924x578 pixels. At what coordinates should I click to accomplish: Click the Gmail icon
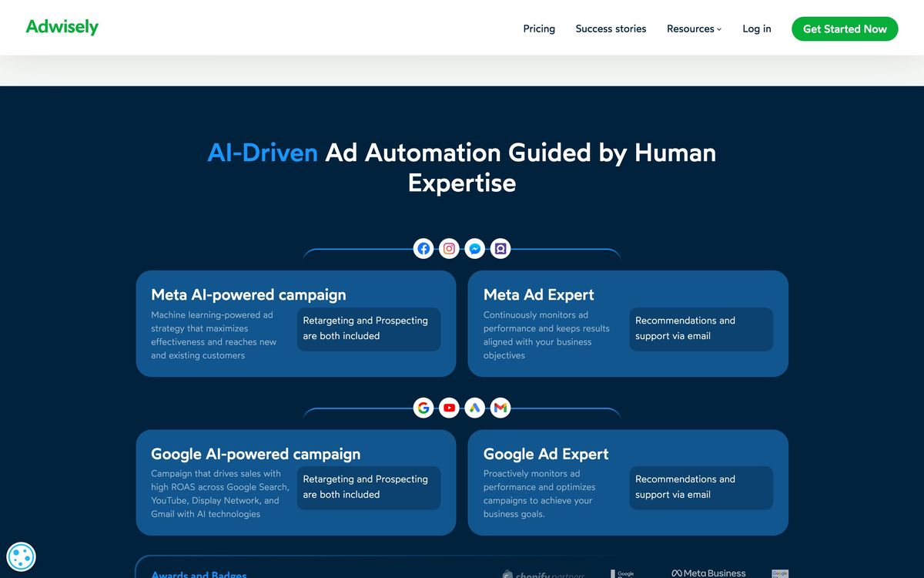click(x=500, y=408)
